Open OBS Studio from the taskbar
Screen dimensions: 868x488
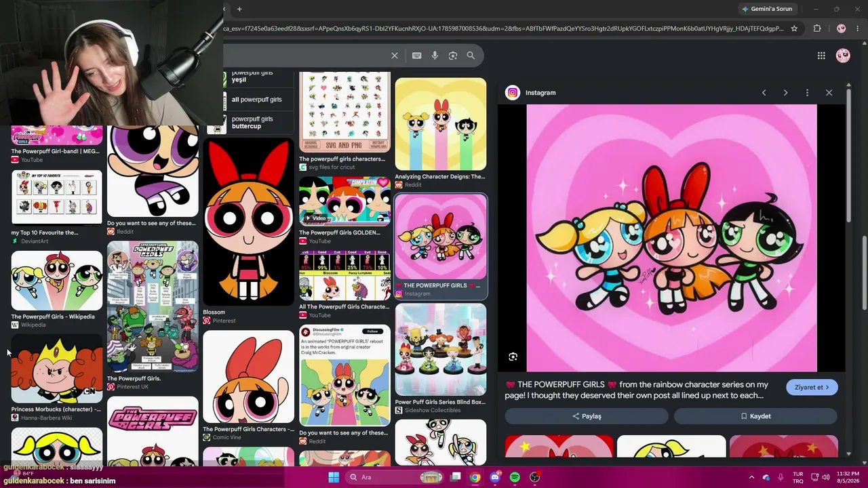(x=534, y=477)
